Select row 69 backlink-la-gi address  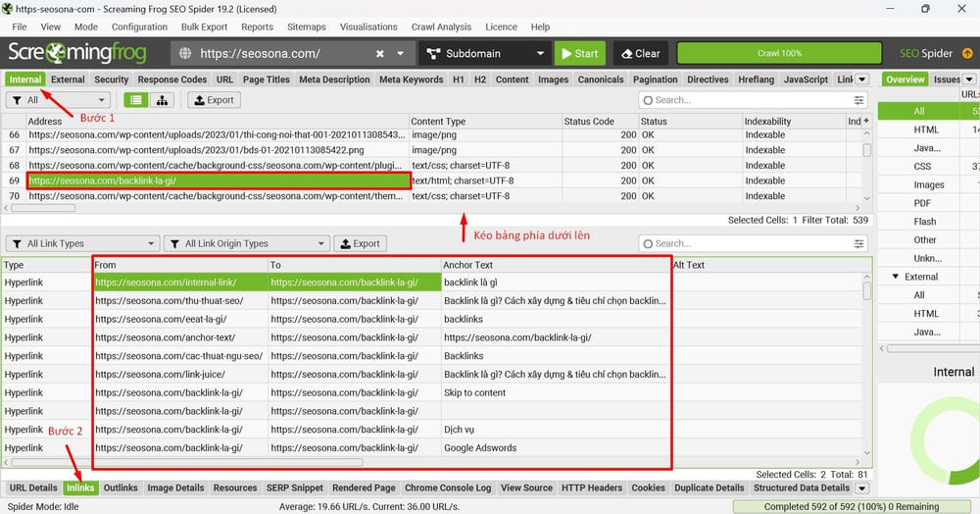[219, 180]
